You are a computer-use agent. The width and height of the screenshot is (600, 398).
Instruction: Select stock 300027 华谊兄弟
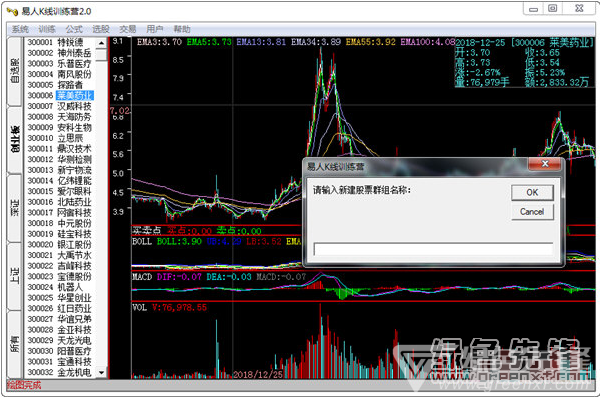point(59,319)
